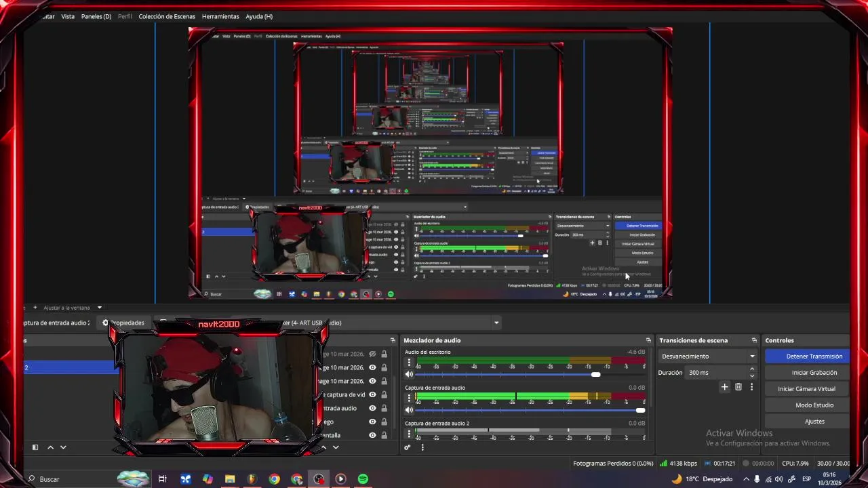Viewport: 868px width, 488px height.
Task: Pop out the Transiciones de escena dock
Action: (x=754, y=340)
